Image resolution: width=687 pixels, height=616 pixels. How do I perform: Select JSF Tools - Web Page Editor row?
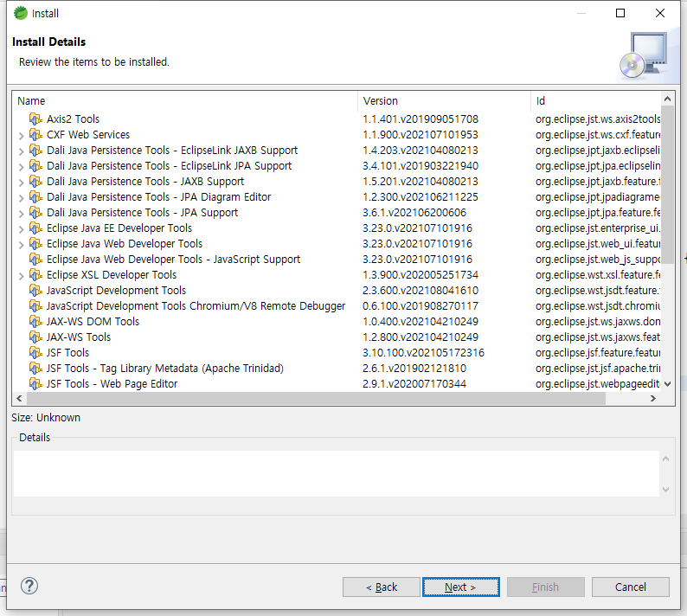click(336, 383)
